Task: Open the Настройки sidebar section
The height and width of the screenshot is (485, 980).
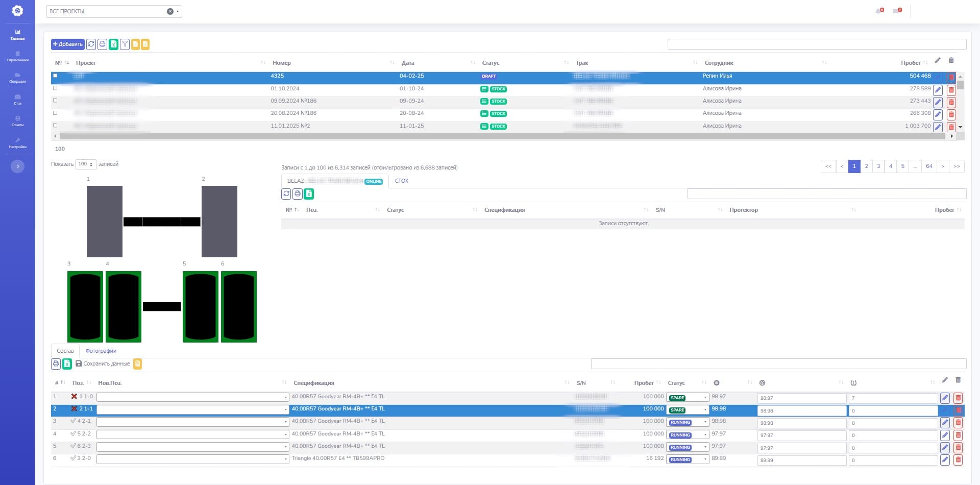Action: pos(17,143)
